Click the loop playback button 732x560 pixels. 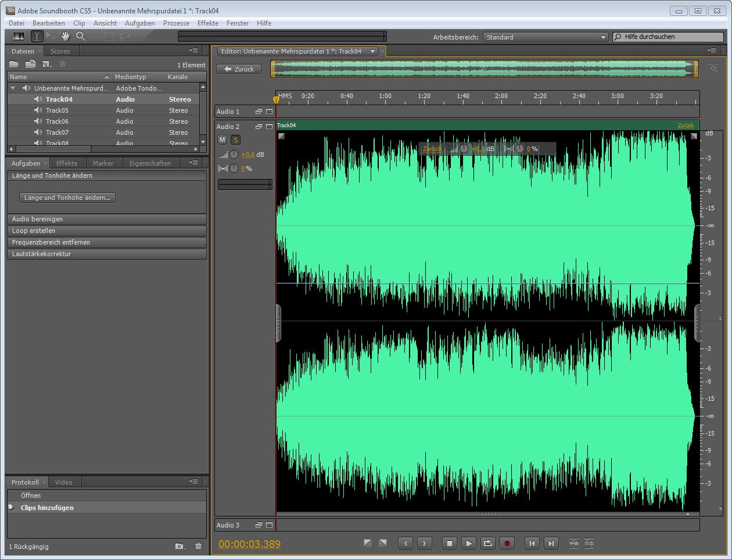click(x=488, y=544)
